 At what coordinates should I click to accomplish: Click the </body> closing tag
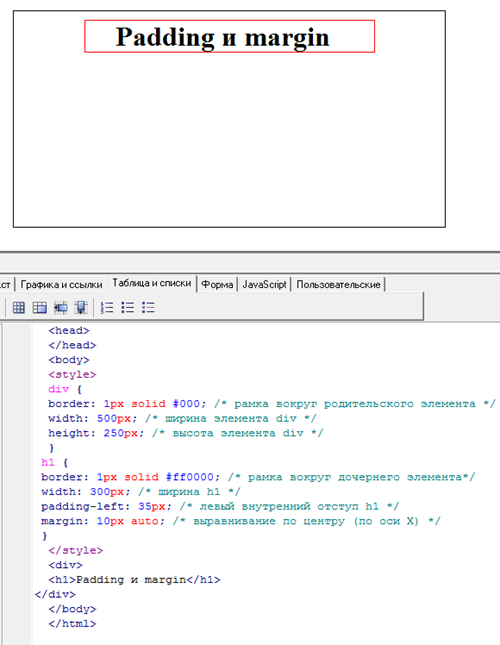pyautogui.click(x=72, y=609)
